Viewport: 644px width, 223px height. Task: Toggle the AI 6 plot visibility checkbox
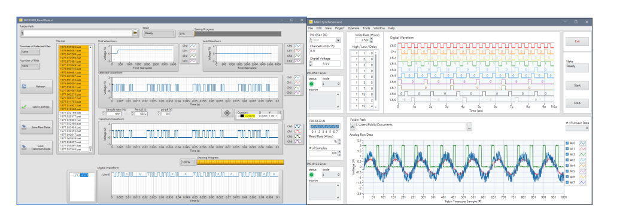pos(567,176)
